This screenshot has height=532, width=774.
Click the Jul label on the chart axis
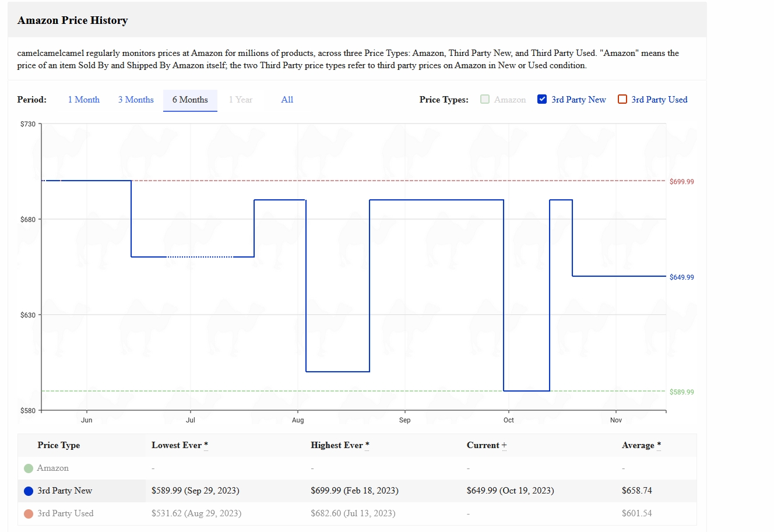pyautogui.click(x=191, y=420)
